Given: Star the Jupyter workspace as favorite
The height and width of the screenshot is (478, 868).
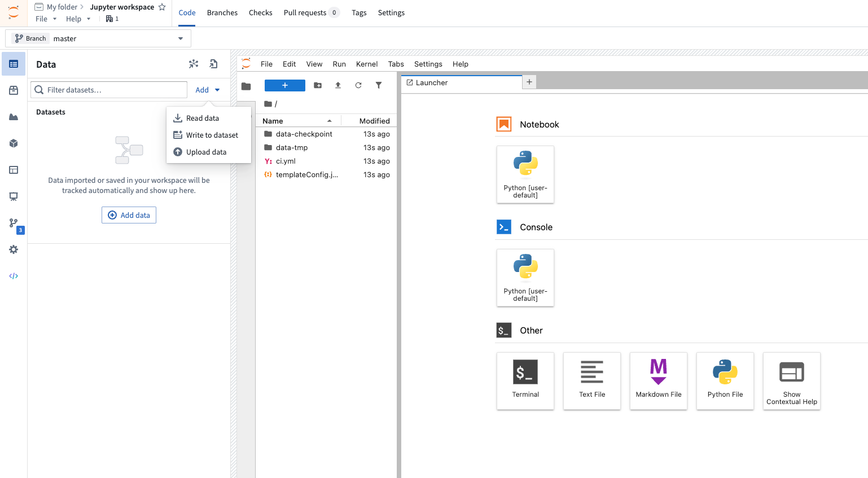Looking at the screenshot, I should (162, 7).
